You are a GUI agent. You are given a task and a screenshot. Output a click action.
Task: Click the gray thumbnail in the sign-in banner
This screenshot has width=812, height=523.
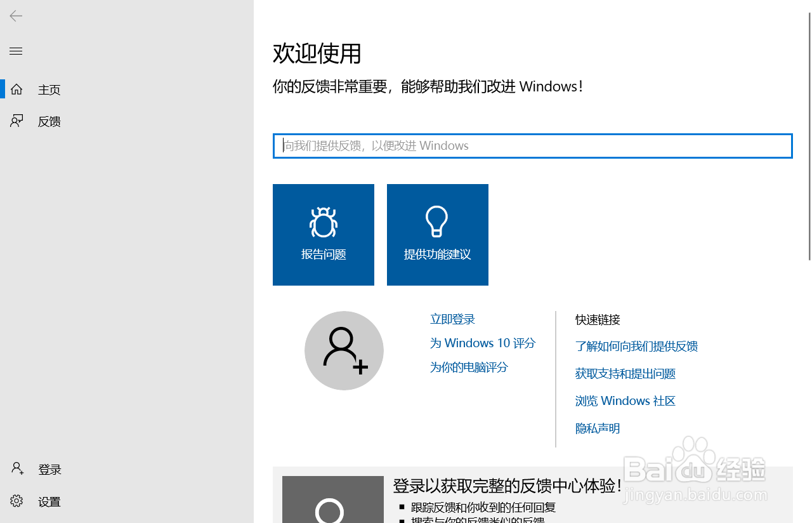(x=333, y=500)
